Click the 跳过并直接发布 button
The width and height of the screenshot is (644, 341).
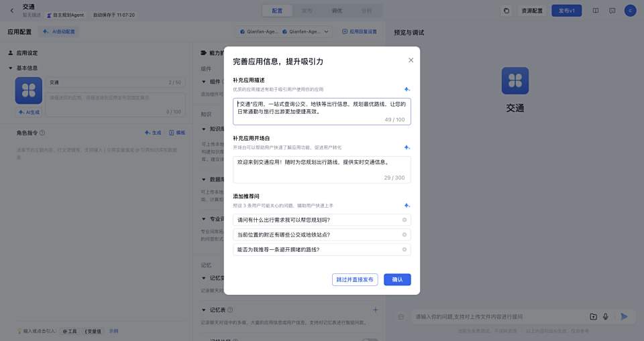355,279
